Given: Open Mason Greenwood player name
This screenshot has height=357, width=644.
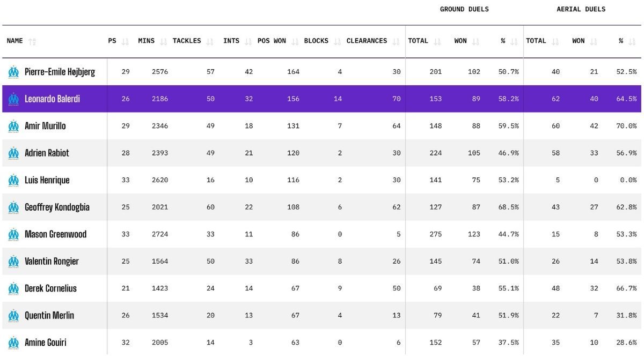Looking at the screenshot, I should (55, 234).
